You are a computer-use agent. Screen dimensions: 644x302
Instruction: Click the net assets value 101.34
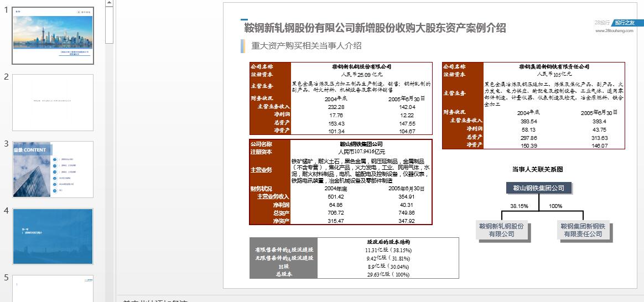(336, 131)
